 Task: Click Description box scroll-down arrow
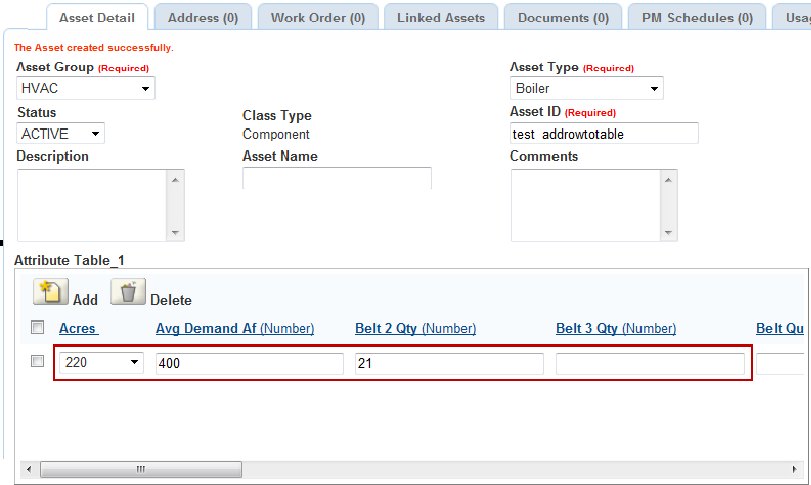176,233
